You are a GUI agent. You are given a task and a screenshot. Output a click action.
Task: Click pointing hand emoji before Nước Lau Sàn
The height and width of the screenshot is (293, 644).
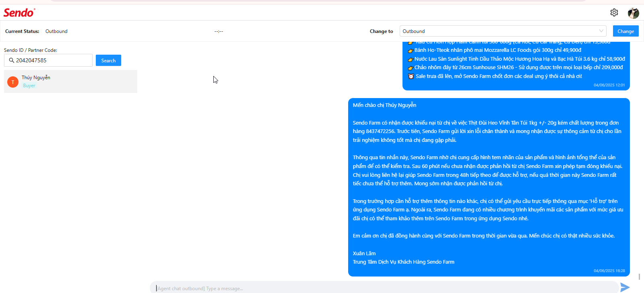(411, 59)
